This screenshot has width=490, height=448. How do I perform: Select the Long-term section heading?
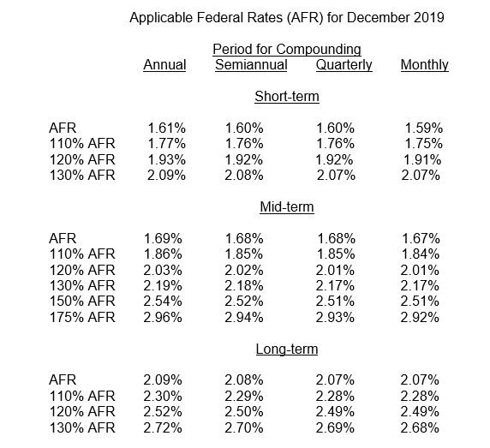click(x=287, y=349)
